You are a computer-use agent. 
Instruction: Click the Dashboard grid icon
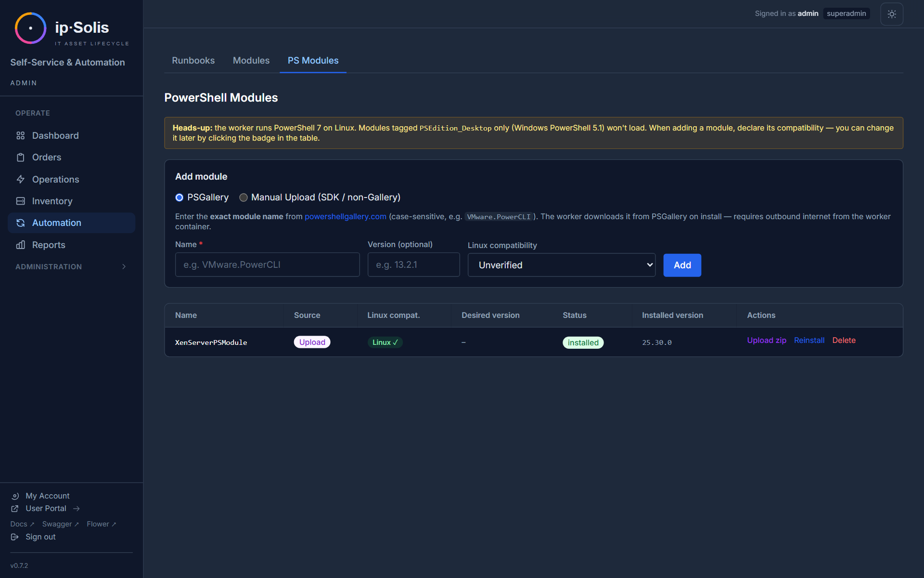20,136
